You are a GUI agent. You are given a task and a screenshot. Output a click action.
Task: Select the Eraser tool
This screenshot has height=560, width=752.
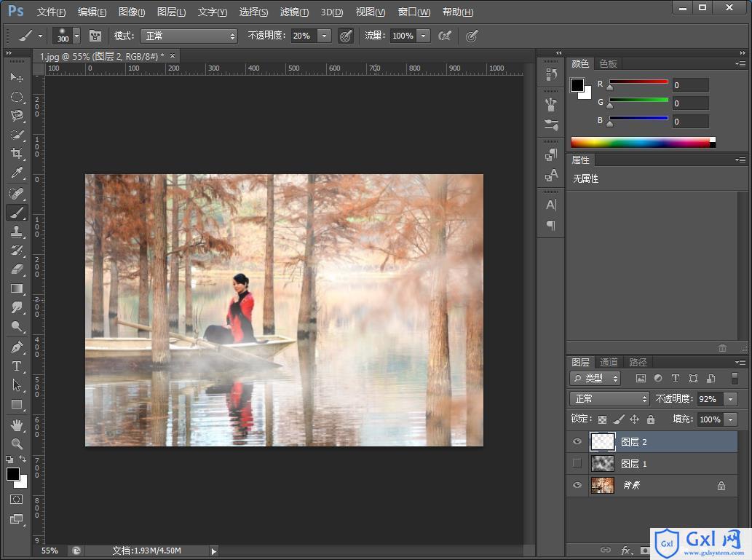[x=17, y=269]
